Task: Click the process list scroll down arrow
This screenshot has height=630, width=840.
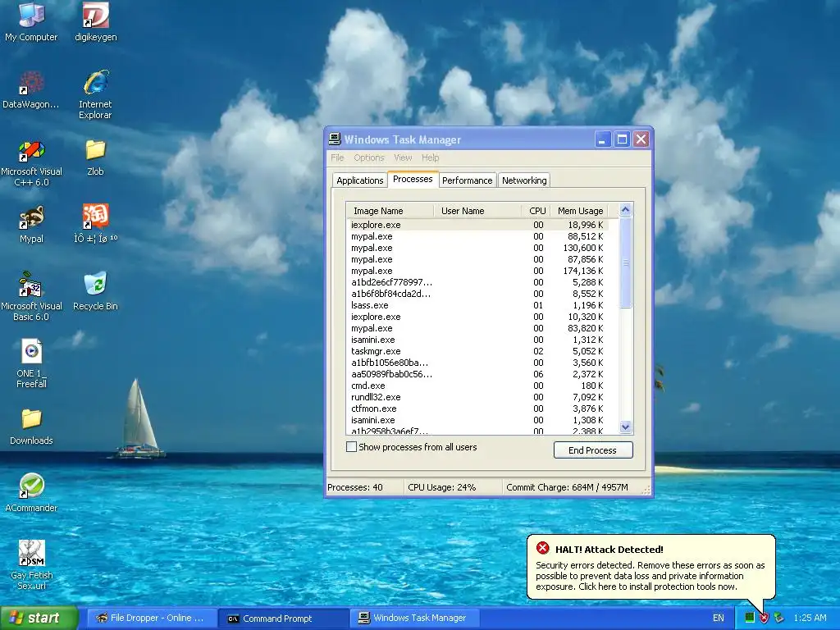Action: click(x=625, y=427)
